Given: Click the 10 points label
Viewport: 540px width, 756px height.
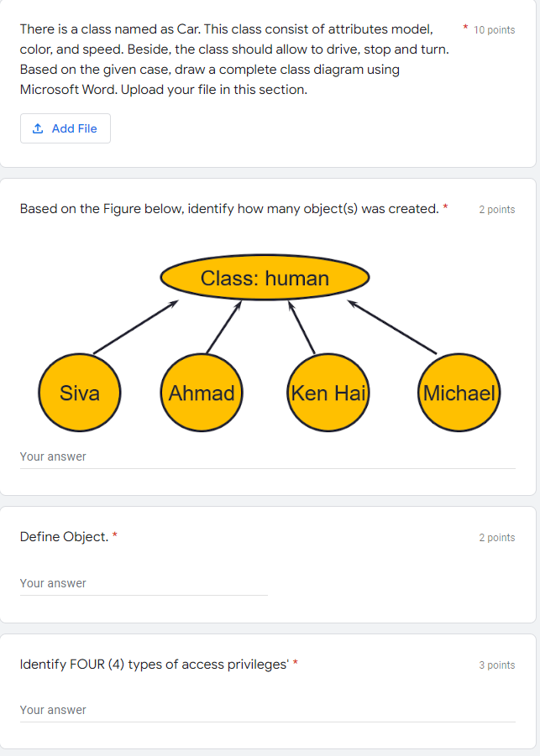Looking at the screenshot, I should tap(495, 26).
